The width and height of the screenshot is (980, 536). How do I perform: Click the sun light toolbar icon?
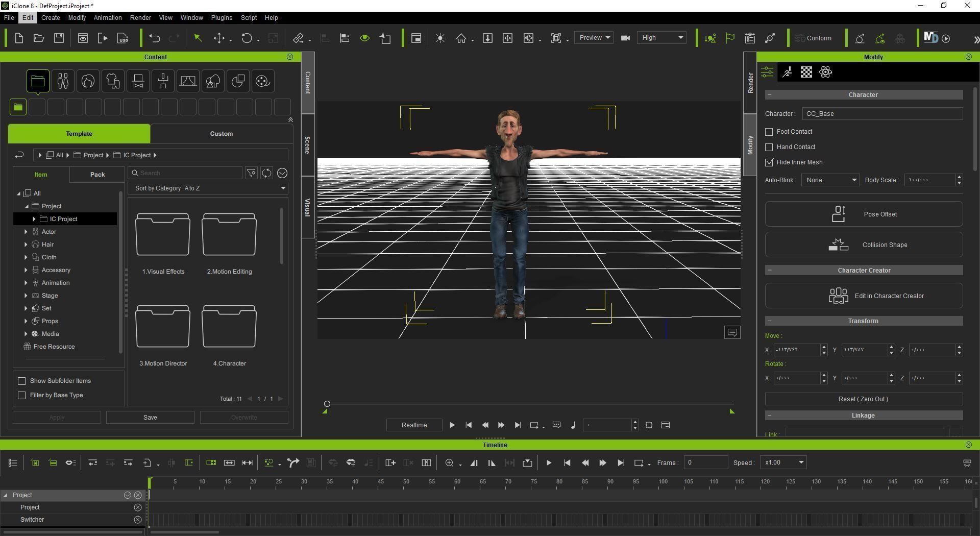(440, 38)
